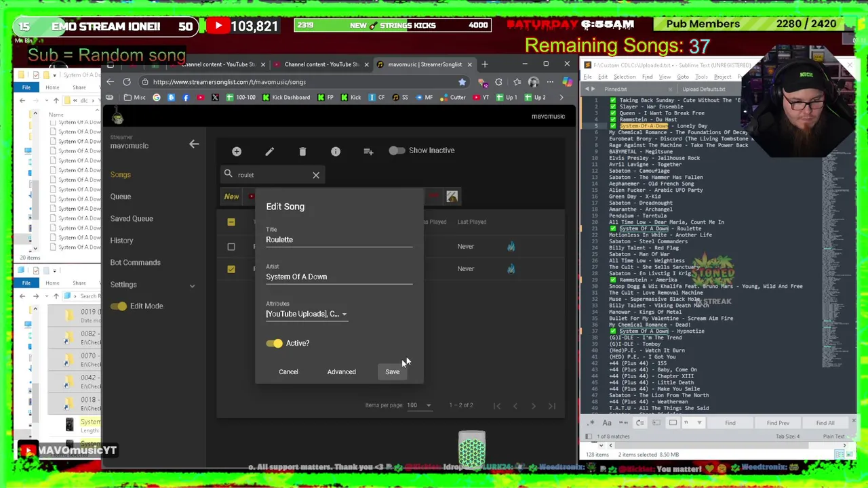This screenshot has width=868, height=488.
Task: Click the select-all header checkbox
Action: tap(231, 222)
